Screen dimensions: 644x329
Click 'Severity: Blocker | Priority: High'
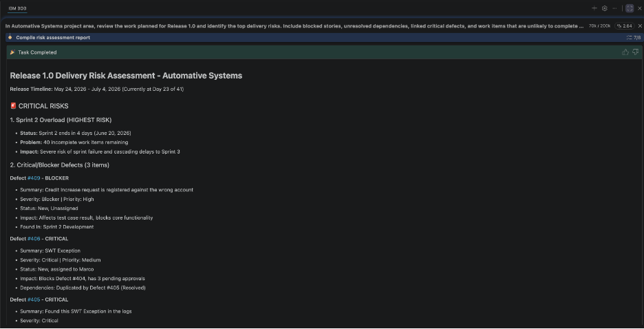[x=57, y=199]
